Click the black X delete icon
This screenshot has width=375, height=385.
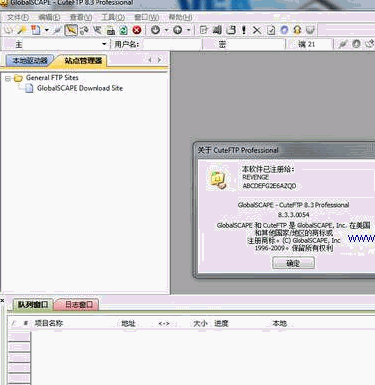point(257,30)
